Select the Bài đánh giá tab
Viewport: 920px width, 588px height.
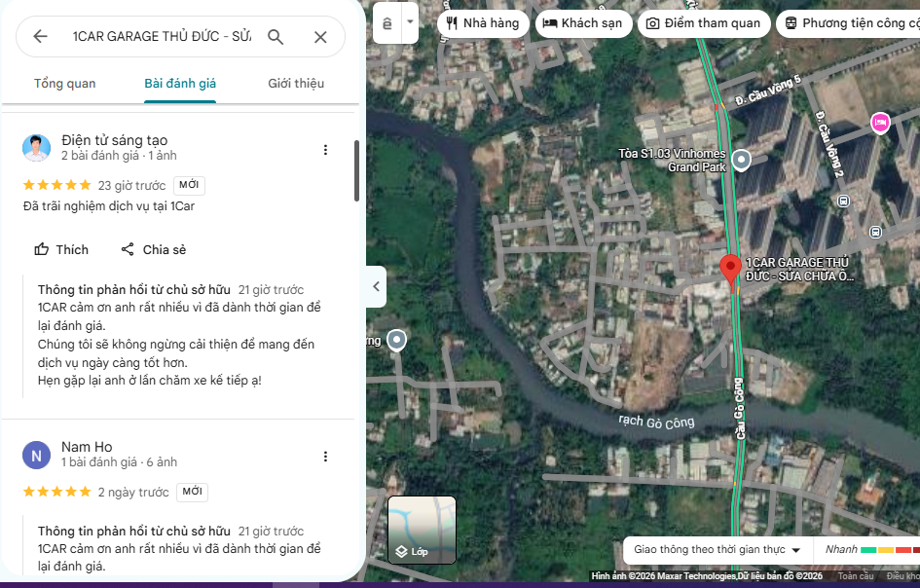coord(180,84)
